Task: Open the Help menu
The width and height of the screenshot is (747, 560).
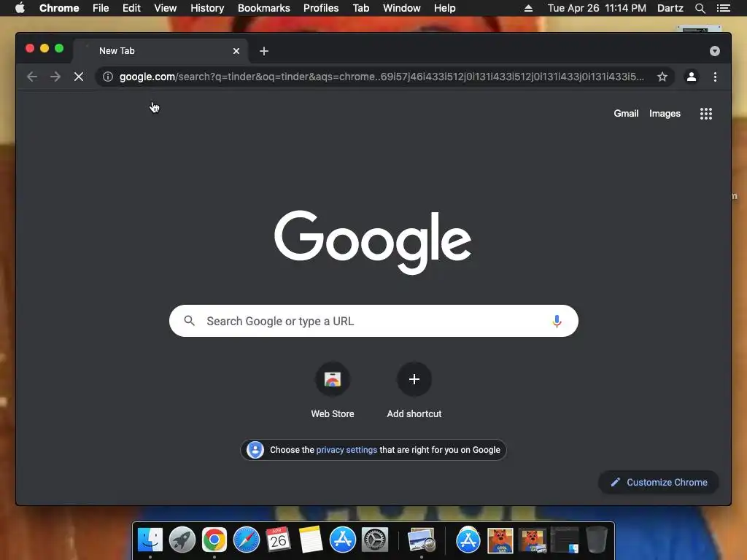Action: 444,8
